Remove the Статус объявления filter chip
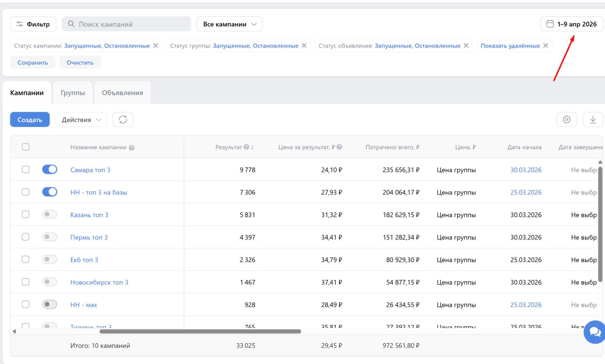Viewport: 605px width, 364px height. click(x=466, y=46)
